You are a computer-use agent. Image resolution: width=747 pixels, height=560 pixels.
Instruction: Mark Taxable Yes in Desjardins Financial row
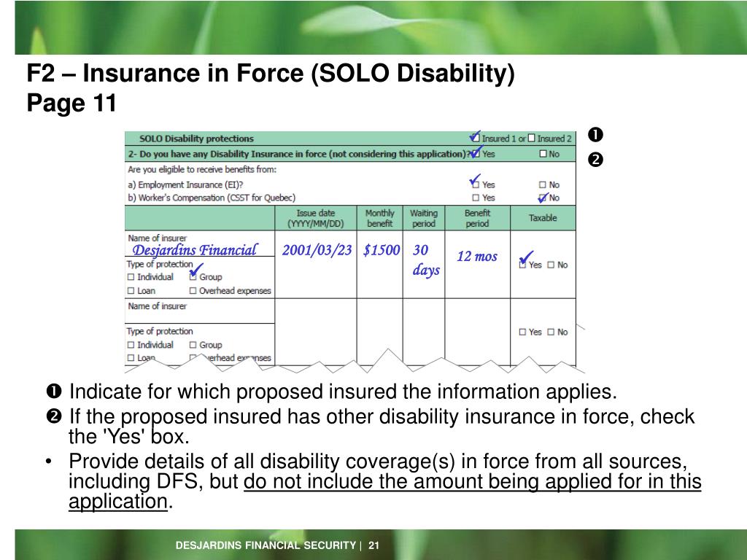click(522, 265)
